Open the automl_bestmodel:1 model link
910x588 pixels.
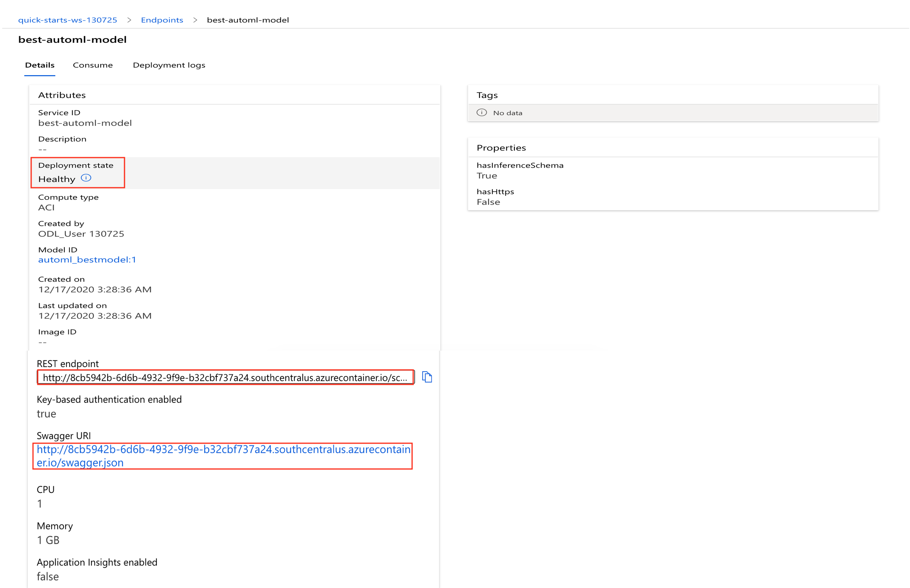(87, 260)
